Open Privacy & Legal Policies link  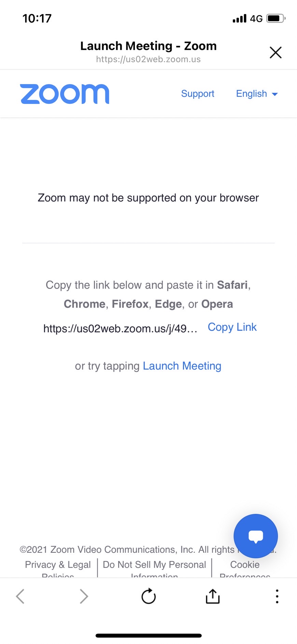[58, 568]
